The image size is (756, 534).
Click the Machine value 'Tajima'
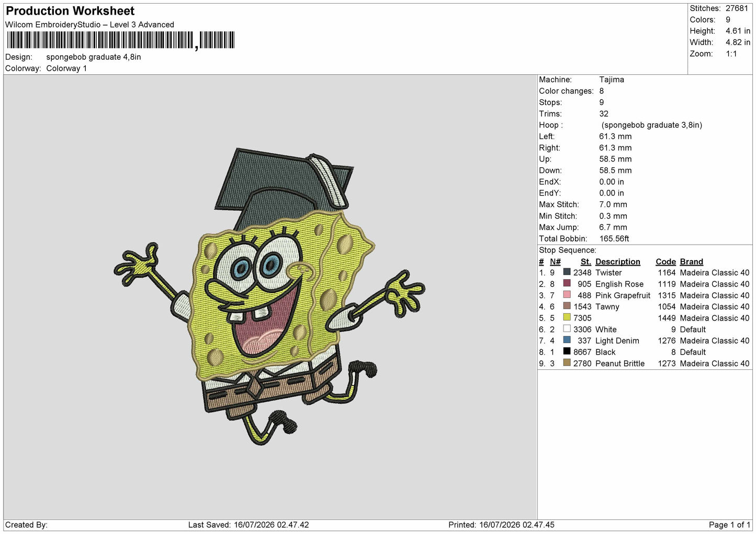[612, 79]
